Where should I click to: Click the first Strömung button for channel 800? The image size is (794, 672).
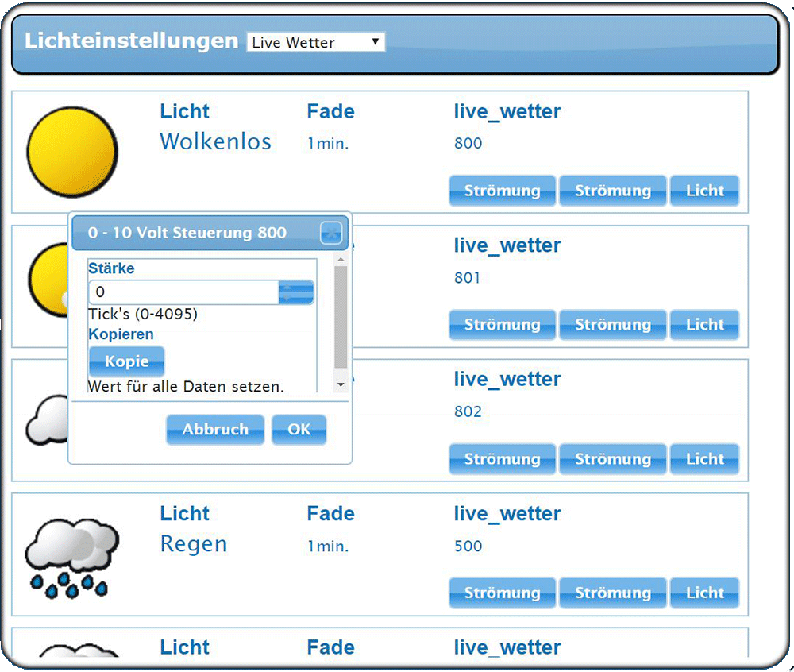[502, 191]
